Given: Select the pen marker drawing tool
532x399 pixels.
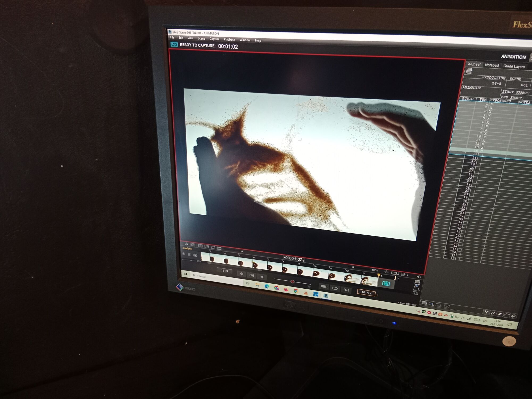Looking at the screenshot, I should [x=493, y=313].
